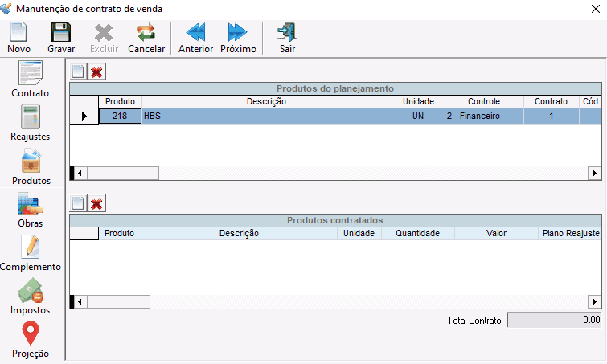Image resolution: width=607 pixels, height=364 pixels.
Task: Click the Valor column header
Action: 496,234
